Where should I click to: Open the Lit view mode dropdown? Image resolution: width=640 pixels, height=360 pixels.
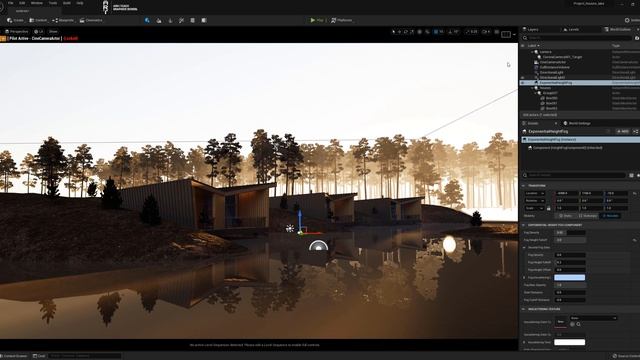pos(39,31)
